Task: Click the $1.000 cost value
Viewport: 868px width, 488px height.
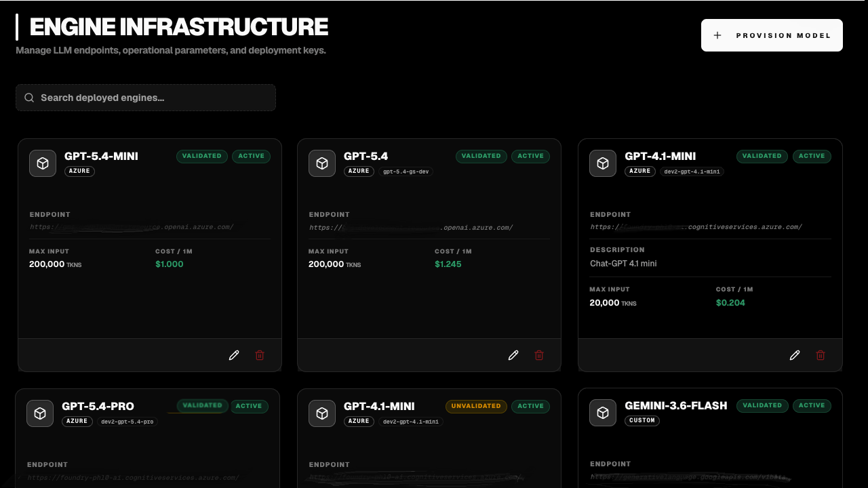Action: 170,264
